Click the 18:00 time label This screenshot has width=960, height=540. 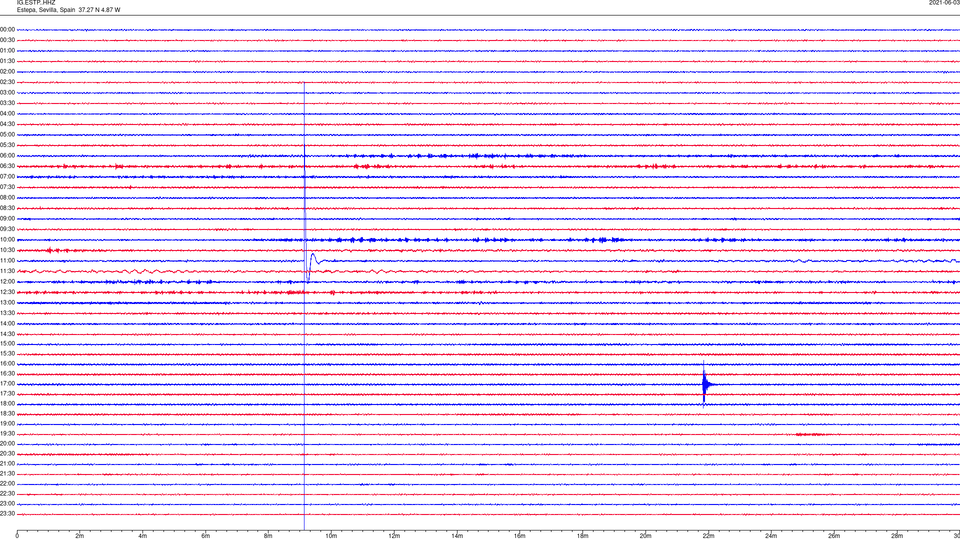click(x=7, y=403)
